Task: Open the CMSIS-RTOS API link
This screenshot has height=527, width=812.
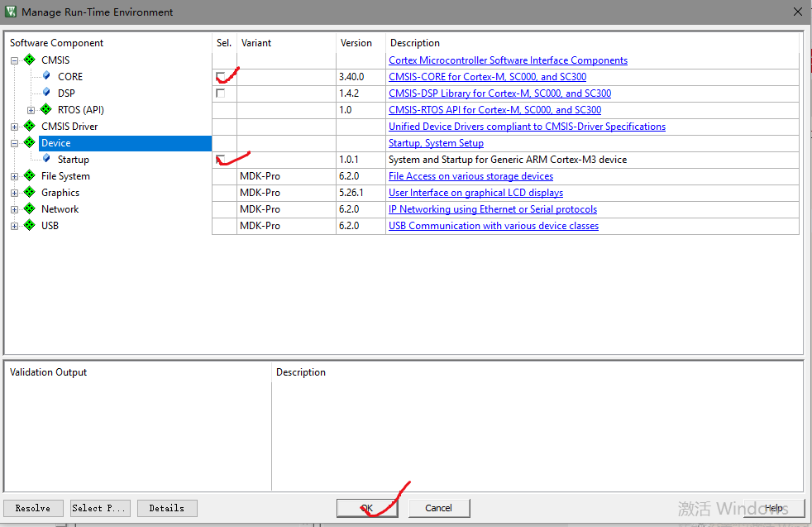Action: click(x=494, y=110)
